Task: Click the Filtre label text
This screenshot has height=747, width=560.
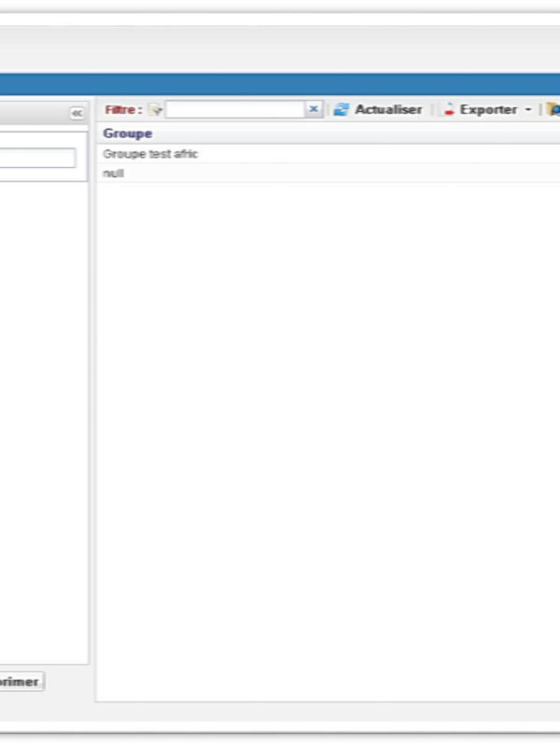Action: [x=123, y=110]
